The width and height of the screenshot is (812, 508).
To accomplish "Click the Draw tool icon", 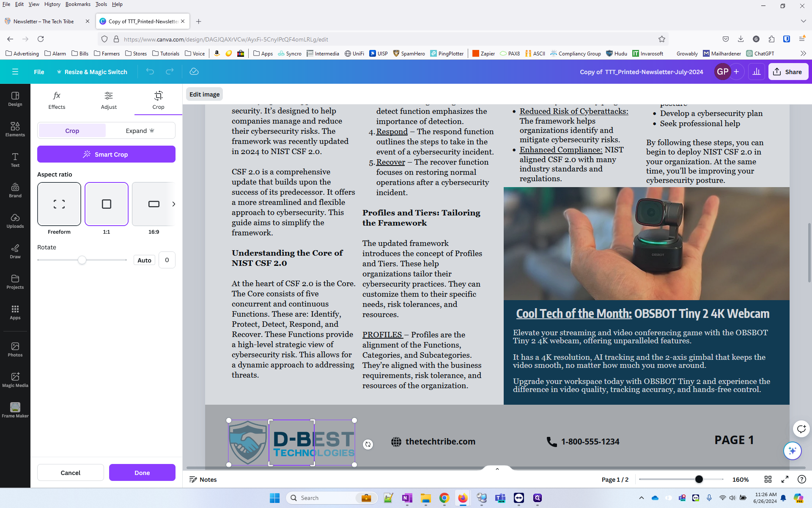I will pos(15,251).
